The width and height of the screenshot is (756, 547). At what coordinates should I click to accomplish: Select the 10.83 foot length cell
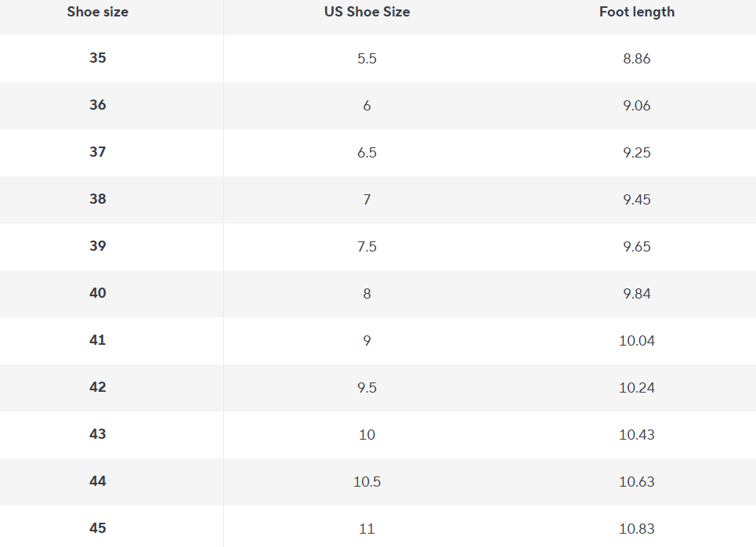[x=636, y=529]
